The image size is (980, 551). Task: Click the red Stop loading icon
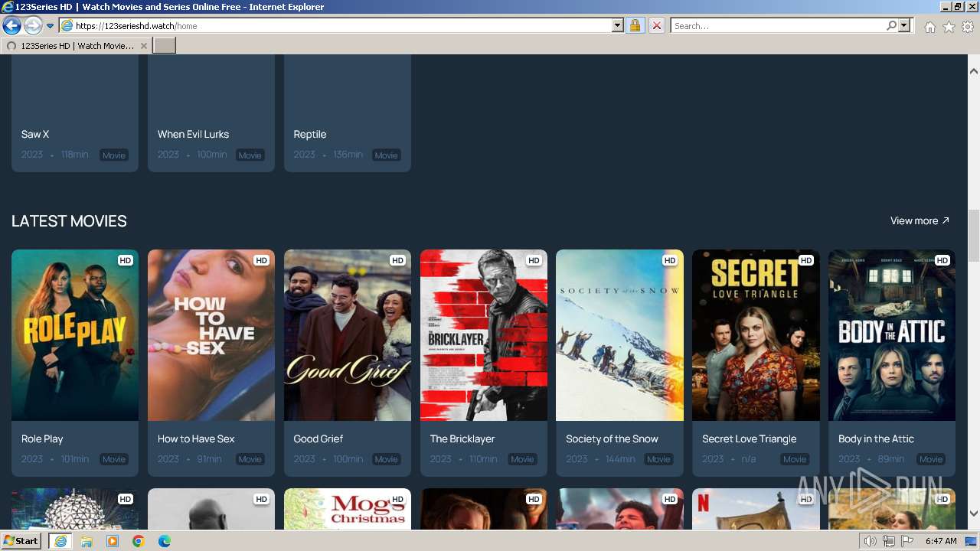pos(656,26)
